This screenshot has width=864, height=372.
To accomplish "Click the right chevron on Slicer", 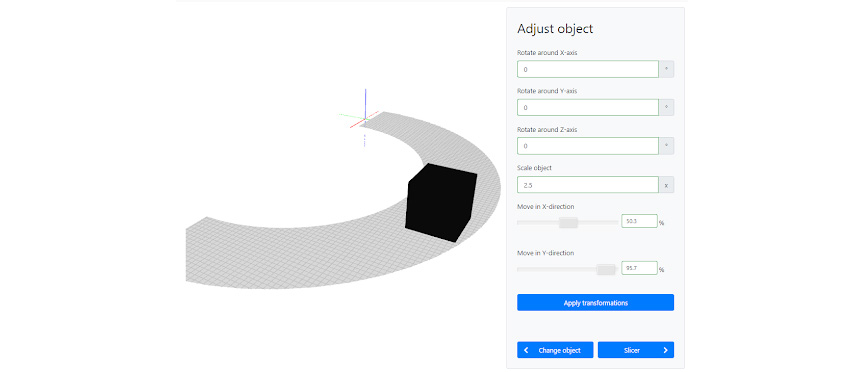I will (665, 350).
